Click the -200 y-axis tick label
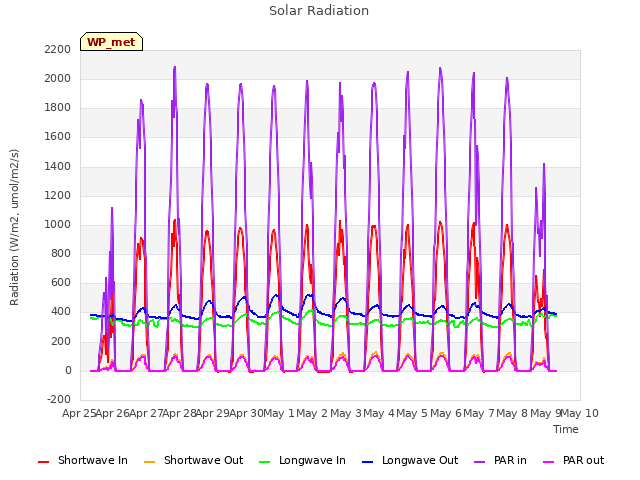This screenshot has height=480, width=640. pos(59,399)
